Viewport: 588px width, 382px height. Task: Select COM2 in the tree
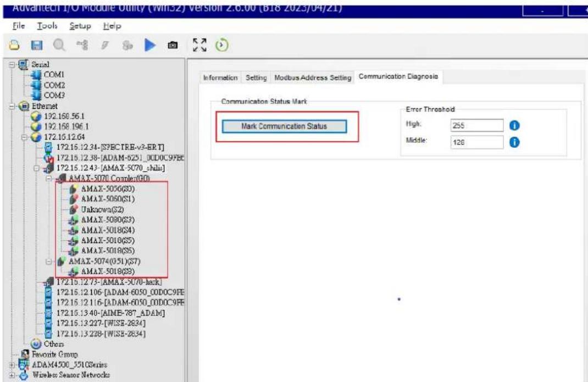54,85
